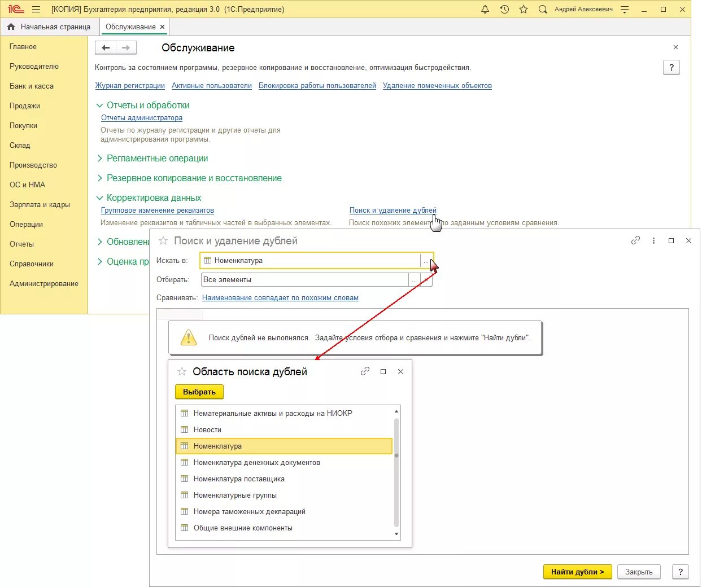
Task: Open Продажи section in sidebar
Action: pos(25,106)
